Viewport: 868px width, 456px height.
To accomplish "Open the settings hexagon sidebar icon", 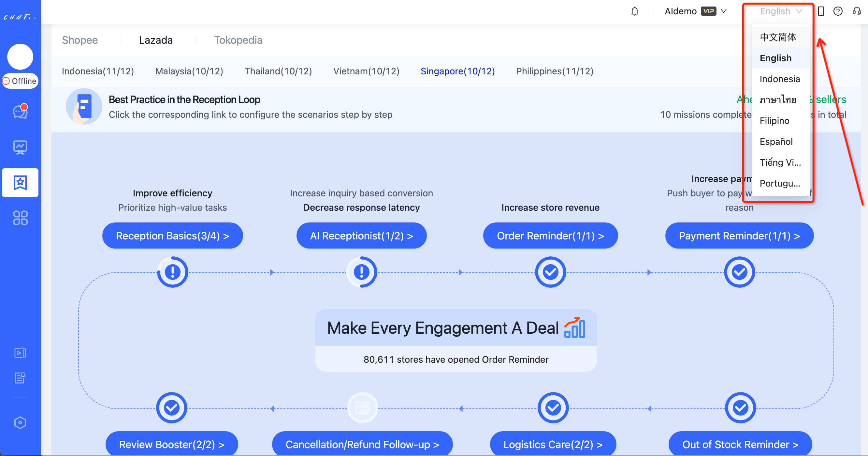I will [20, 423].
